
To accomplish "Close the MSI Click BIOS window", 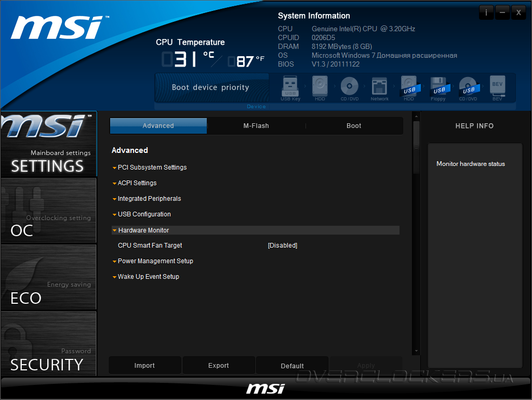I will pyautogui.click(x=518, y=12).
